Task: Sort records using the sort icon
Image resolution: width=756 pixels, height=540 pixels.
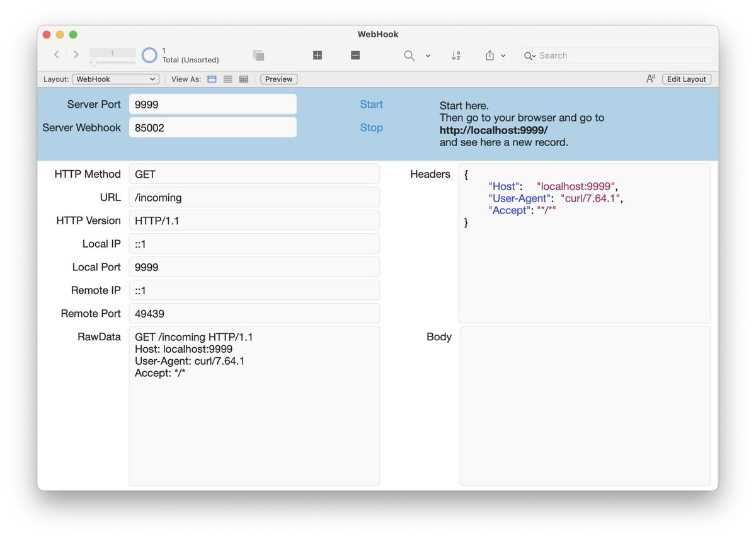Action: pos(455,55)
